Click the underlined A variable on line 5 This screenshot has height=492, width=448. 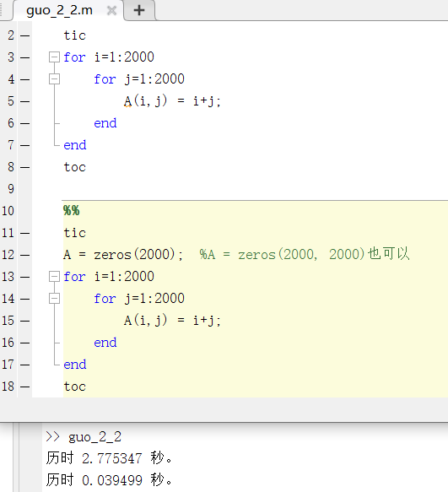(x=127, y=101)
